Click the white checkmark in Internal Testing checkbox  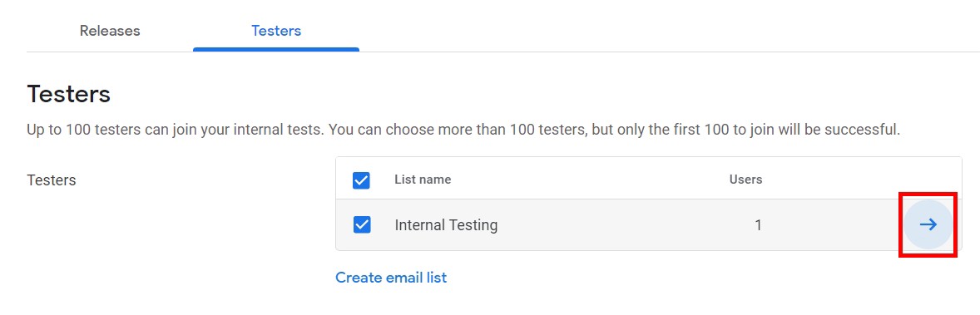(362, 224)
